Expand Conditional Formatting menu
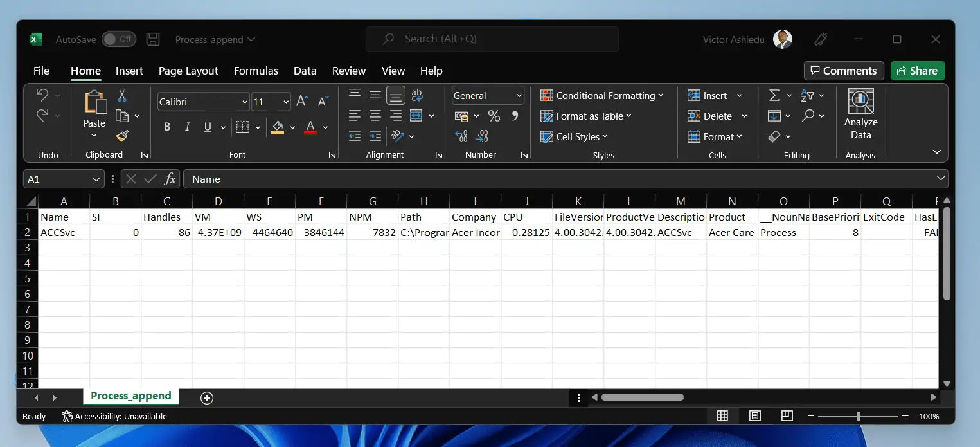The height and width of the screenshot is (447, 980). point(602,95)
